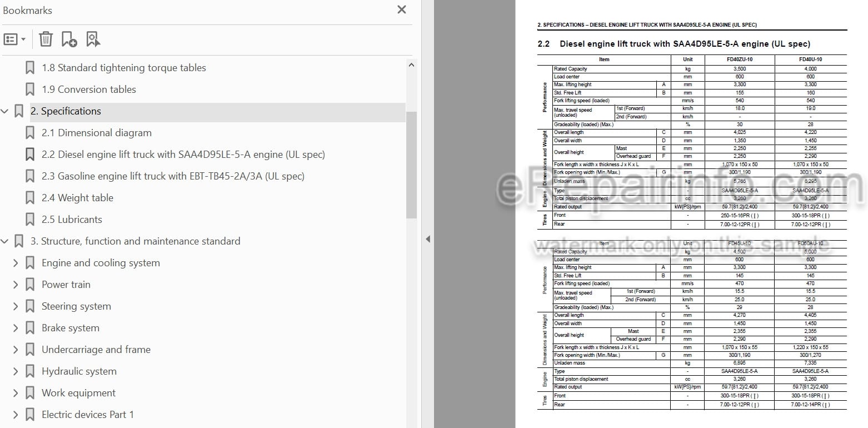Open the Engine and cooling system bookmark
This screenshot has height=428, width=868.
101,263
